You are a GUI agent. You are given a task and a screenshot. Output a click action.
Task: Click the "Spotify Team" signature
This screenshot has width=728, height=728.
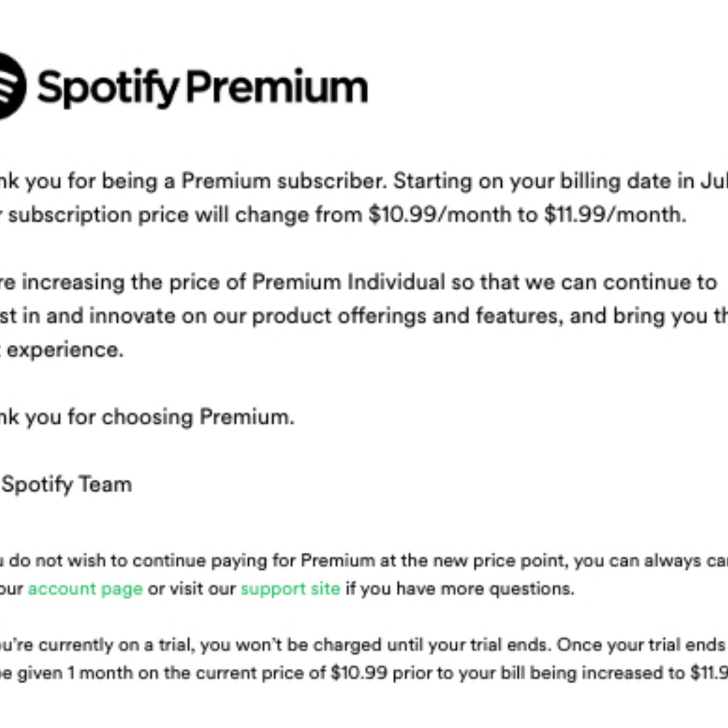[67, 484]
